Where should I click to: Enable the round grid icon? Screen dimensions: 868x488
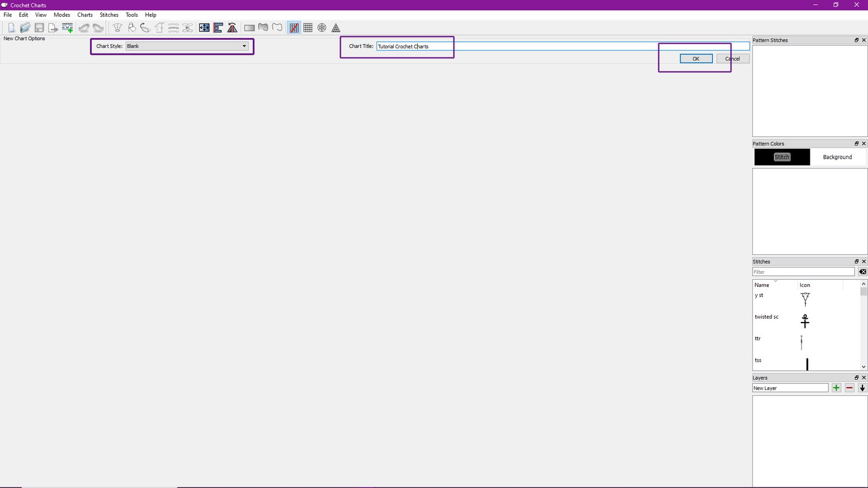point(322,28)
